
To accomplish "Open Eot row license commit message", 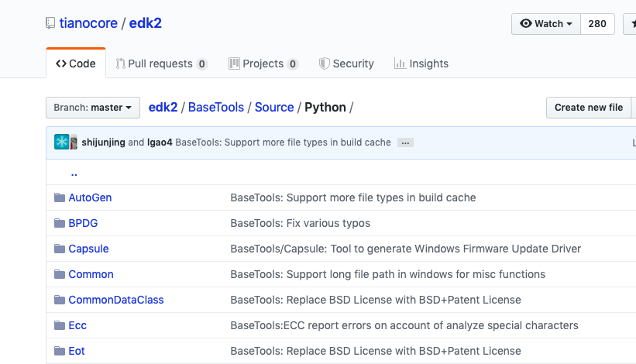I will point(376,351).
